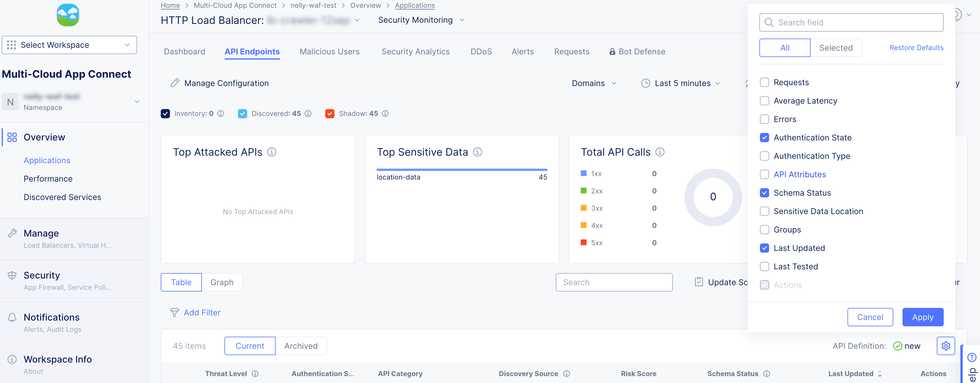Click the Security shield icon in sidebar
The image size is (980, 383).
(x=12, y=275)
